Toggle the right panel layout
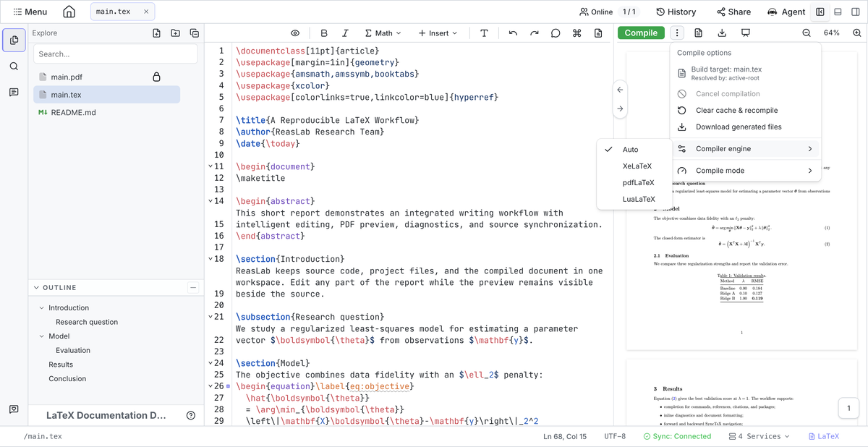This screenshot has height=447, width=868. click(856, 12)
